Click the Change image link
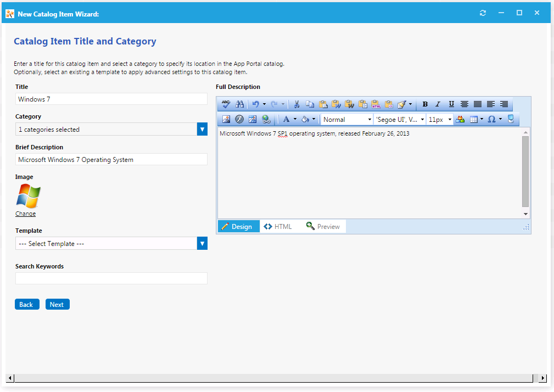 (25, 214)
